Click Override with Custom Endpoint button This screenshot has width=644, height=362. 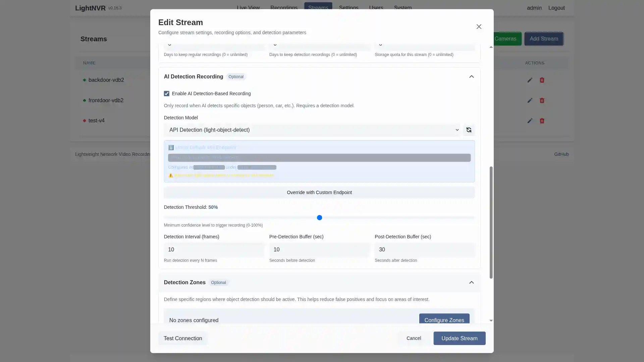coord(319,192)
